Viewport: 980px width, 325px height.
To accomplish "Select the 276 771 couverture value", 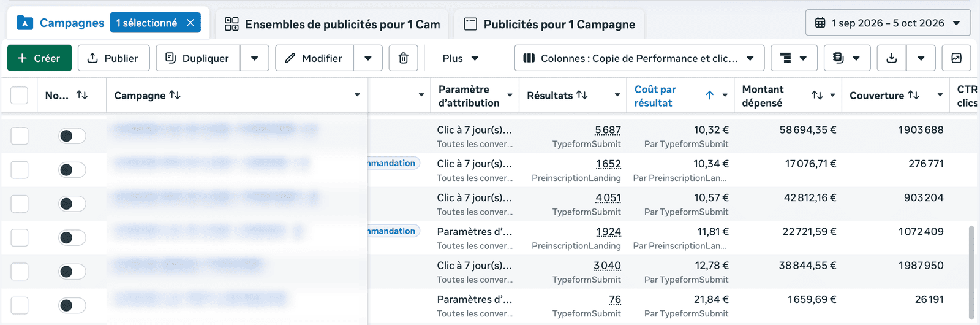I will pos(926,164).
